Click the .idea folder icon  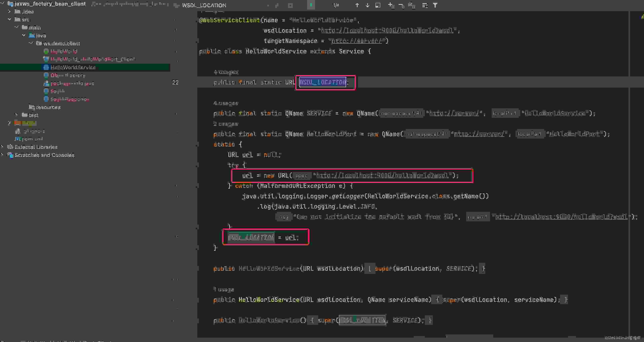pyautogui.click(x=18, y=12)
